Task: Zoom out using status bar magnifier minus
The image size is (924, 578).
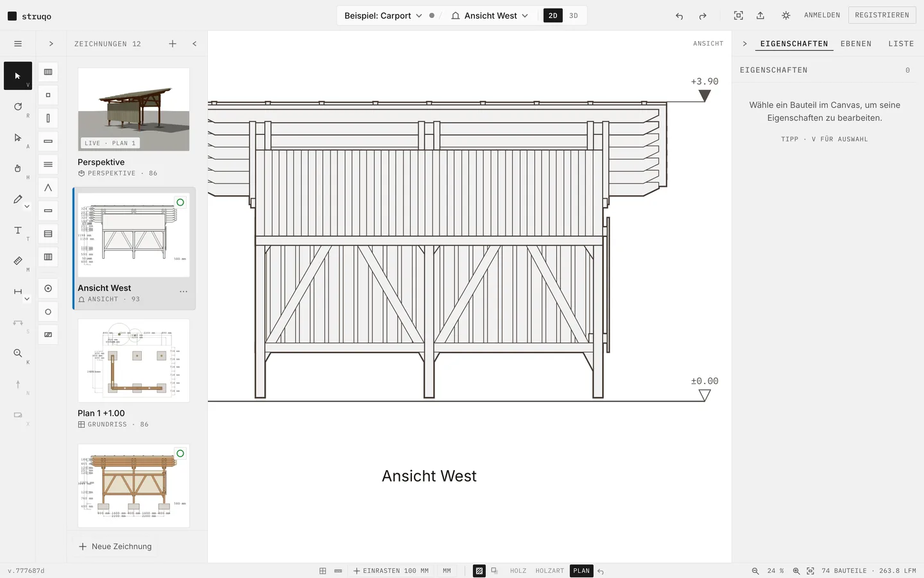Action: [x=755, y=571]
